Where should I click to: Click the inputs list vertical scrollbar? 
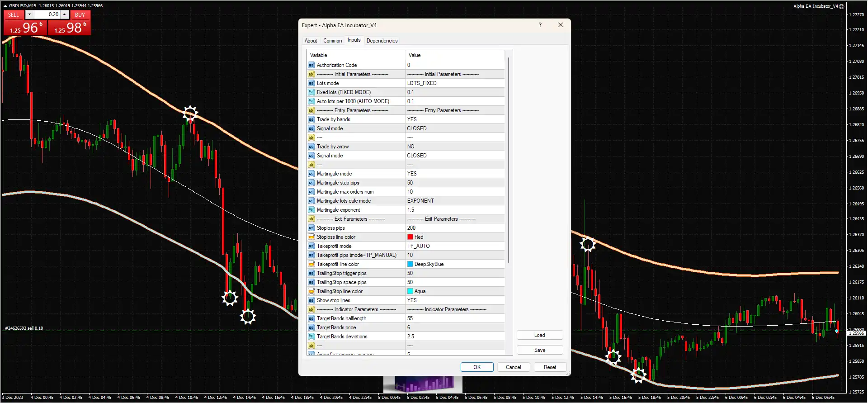pyautogui.click(x=509, y=158)
